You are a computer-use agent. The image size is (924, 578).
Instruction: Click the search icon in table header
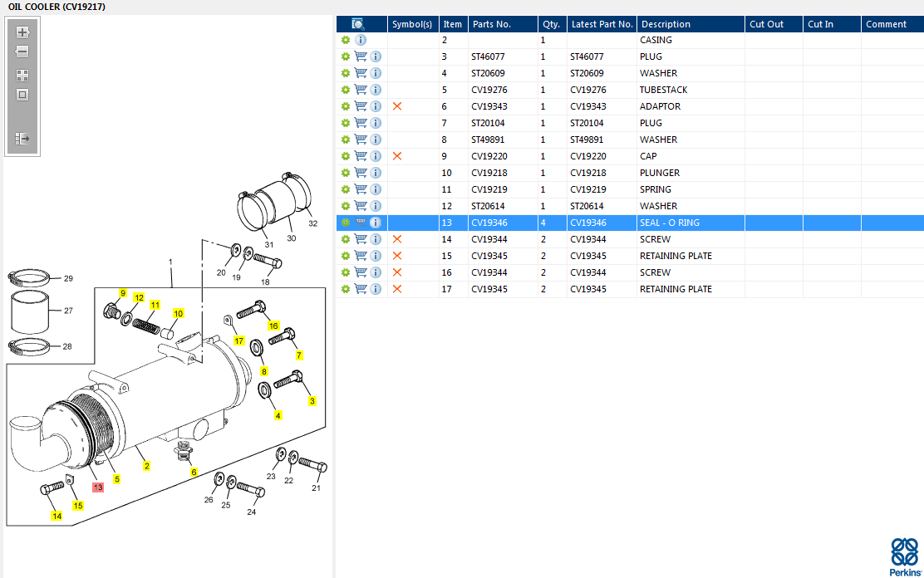pos(358,24)
